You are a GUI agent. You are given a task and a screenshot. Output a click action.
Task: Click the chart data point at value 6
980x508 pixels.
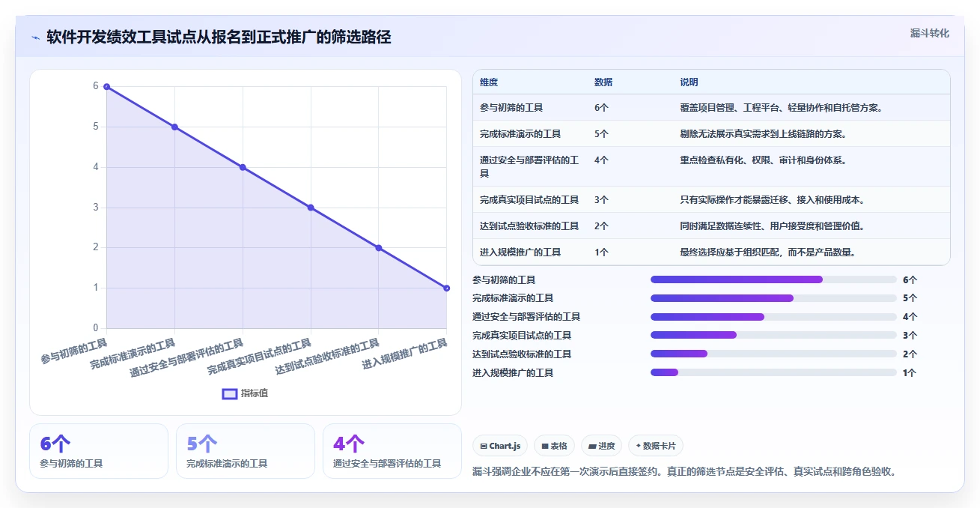click(106, 87)
